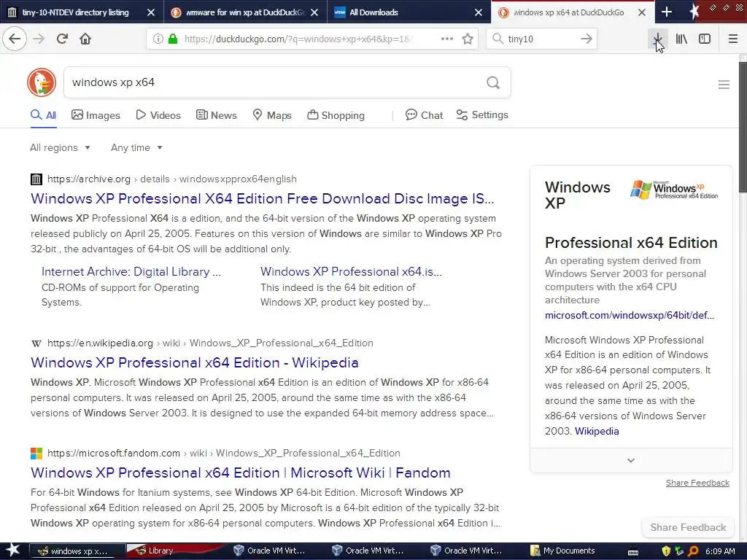Click the Windows XP x64 logo image
Image resolution: width=747 pixels, height=560 pixels.
(x=673, y=190)
